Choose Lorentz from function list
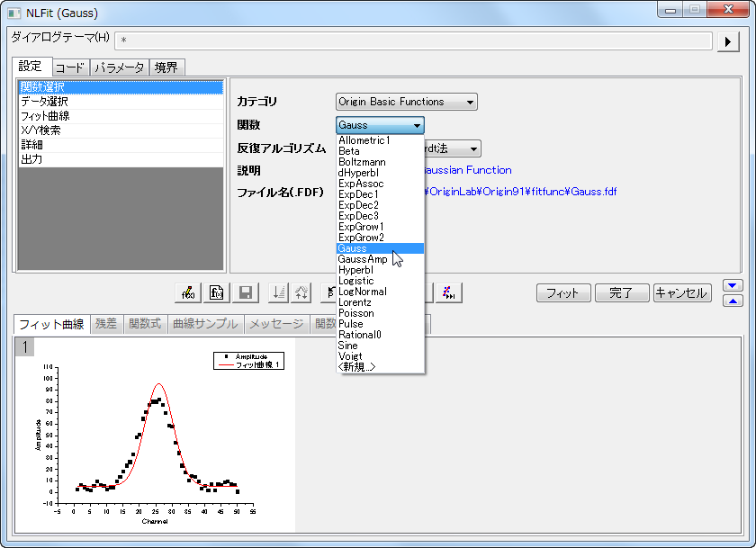 [380, 302]
